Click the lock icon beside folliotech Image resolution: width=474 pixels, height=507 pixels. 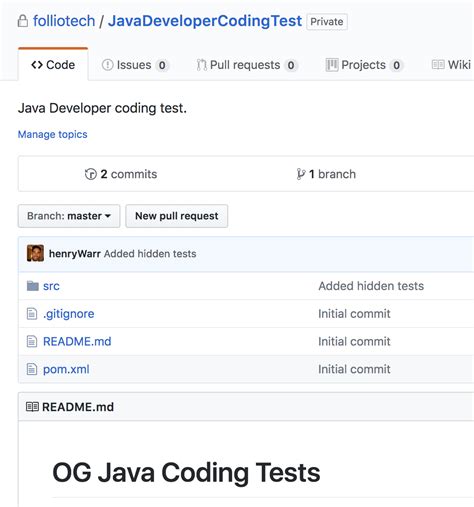tap(23, 21)
